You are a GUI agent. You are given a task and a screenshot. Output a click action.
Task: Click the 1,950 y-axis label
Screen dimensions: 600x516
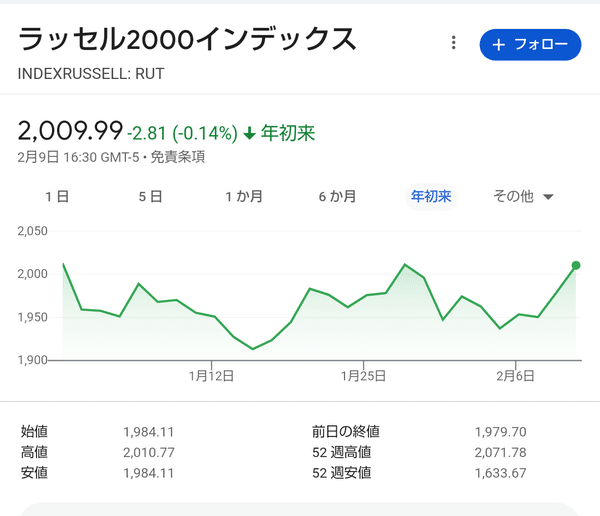click(x=33, y=317)
